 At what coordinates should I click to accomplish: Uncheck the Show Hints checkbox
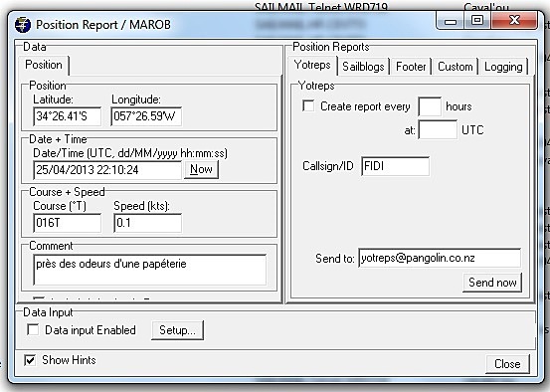tap(30, 360)
